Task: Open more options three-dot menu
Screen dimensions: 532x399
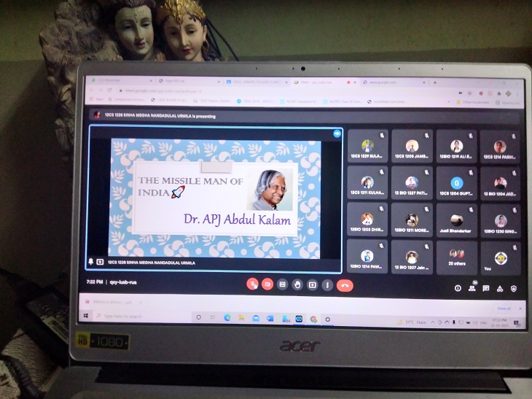Action: point(327,284)
